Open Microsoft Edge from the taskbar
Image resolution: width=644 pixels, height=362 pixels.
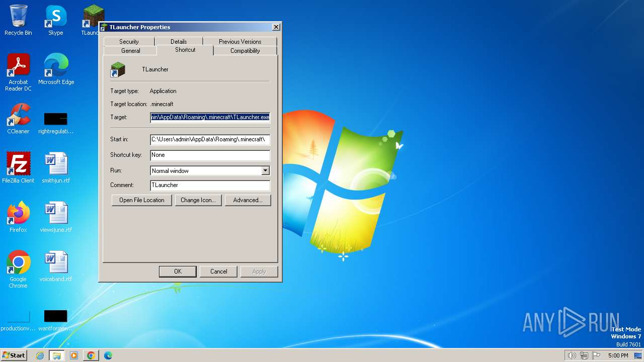[108, 355]
